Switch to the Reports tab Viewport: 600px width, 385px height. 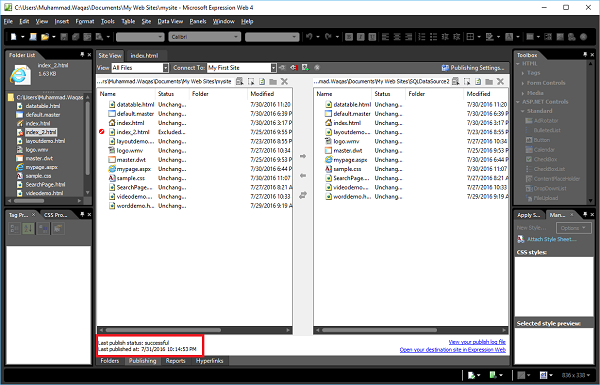(175, 361)
